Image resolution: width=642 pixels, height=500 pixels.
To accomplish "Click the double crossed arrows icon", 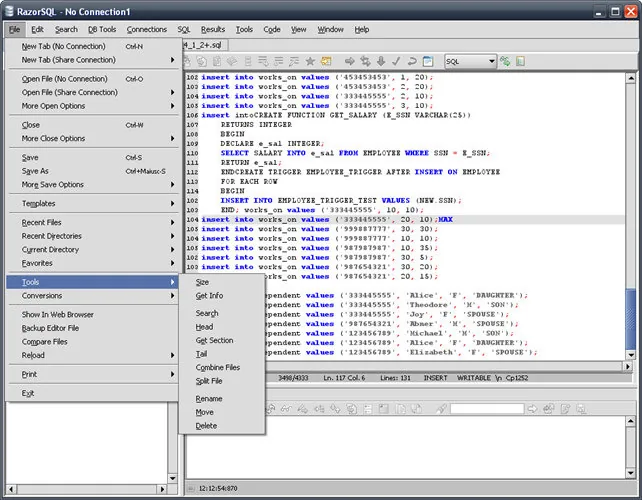I will [x=365, y=61].
